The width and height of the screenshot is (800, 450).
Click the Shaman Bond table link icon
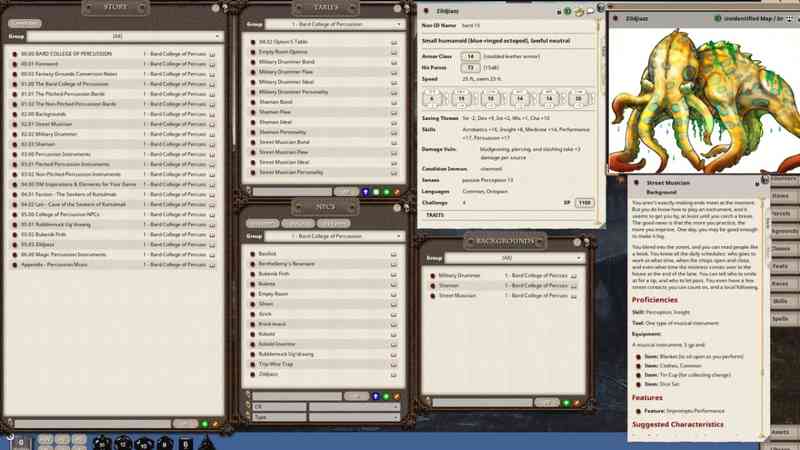[252, 102]
